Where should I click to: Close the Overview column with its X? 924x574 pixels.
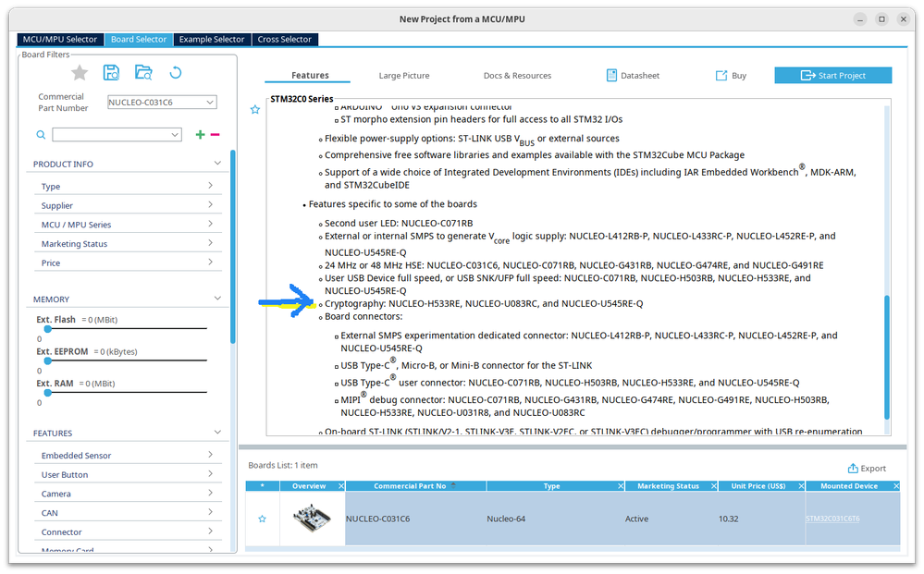click(341, 485)
